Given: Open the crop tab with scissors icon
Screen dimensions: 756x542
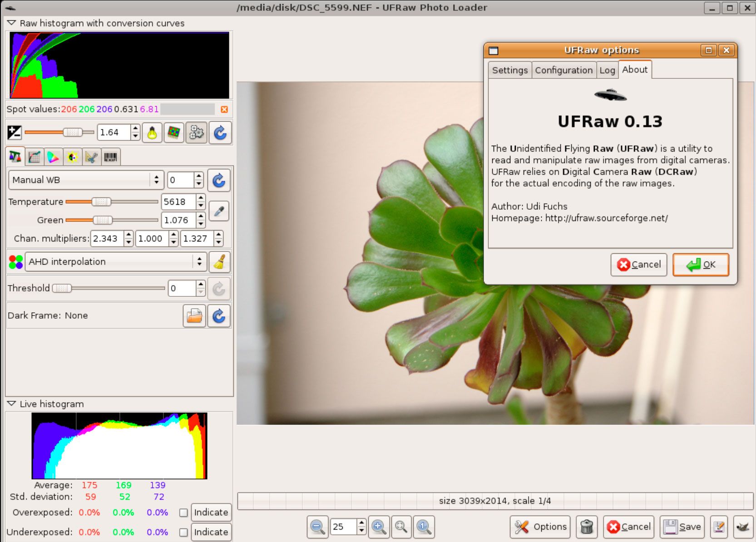Looking at the screenshot, I should point(90,157).
